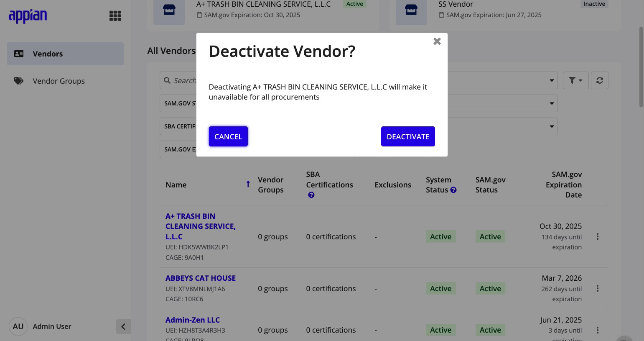Click the Vendor Groups tag icon
Image resolution: width=644 pixels, height=341 pixels.
[19, 81]
